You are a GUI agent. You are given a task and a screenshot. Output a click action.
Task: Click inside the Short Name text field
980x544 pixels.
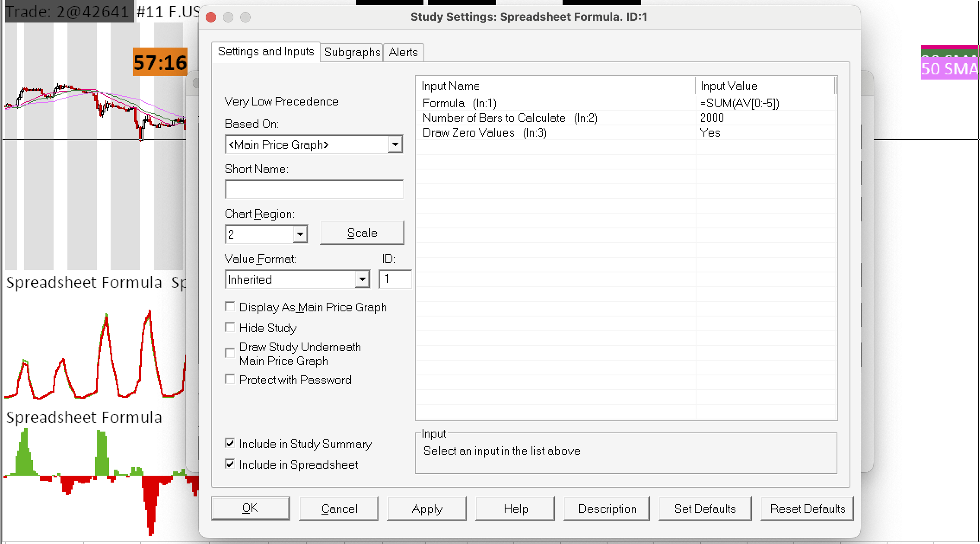(314, 189)
